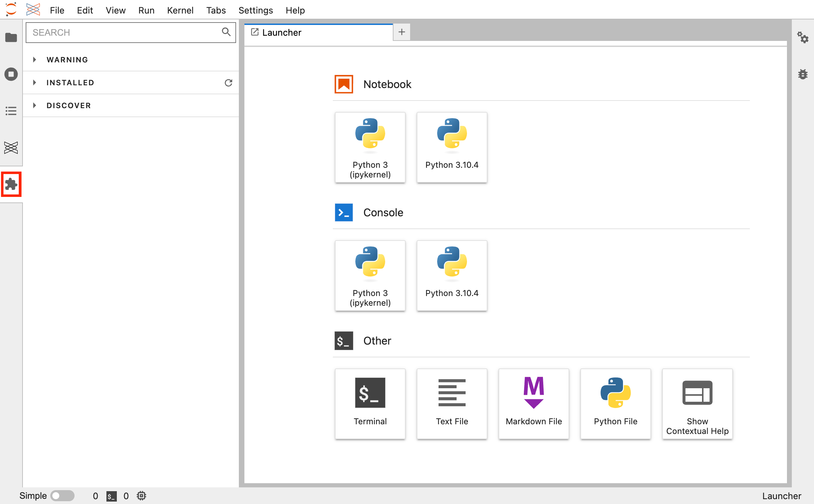Open a Python 3 (ipykernel) notebook
The image size is (814, 504).
pyautogui.click(x=370, y=147)
